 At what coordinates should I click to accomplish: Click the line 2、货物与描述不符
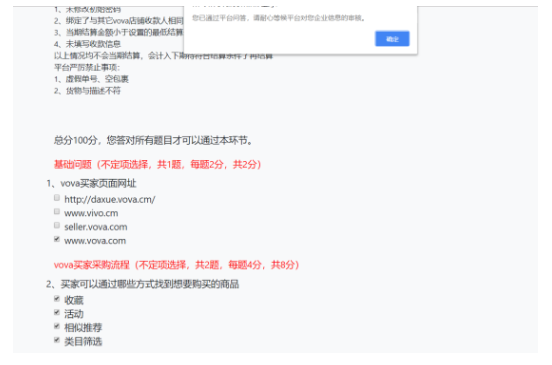click(x=87, y=91)
